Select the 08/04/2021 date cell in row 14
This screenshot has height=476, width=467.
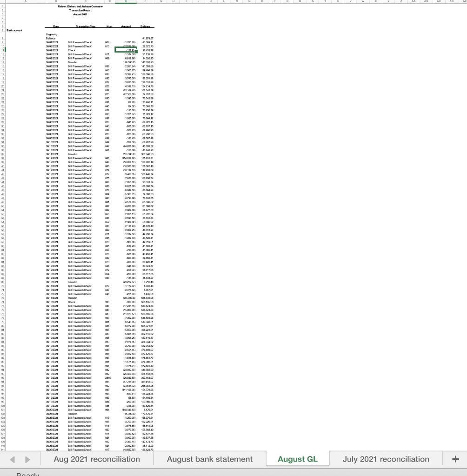point(52,62)
